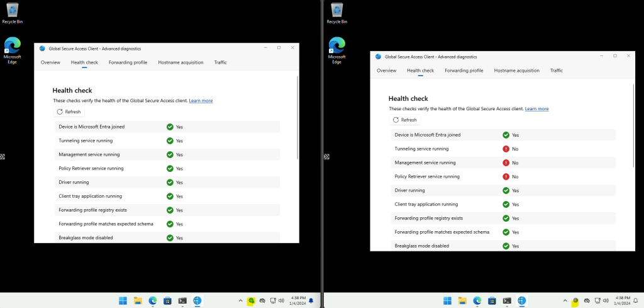This screenshot has width=644, height=308.
Task: Open File Explorer on right desktop taskbar
Action: [x=462, y=300]
